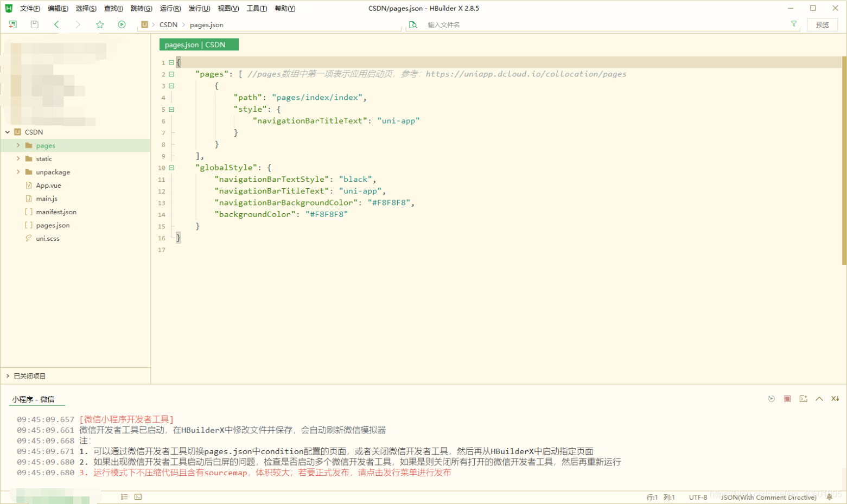Fold the globalStyle block at line 10
Viewport: 847px width, 504px height.
pyautogui.click(x=171, y=168)
